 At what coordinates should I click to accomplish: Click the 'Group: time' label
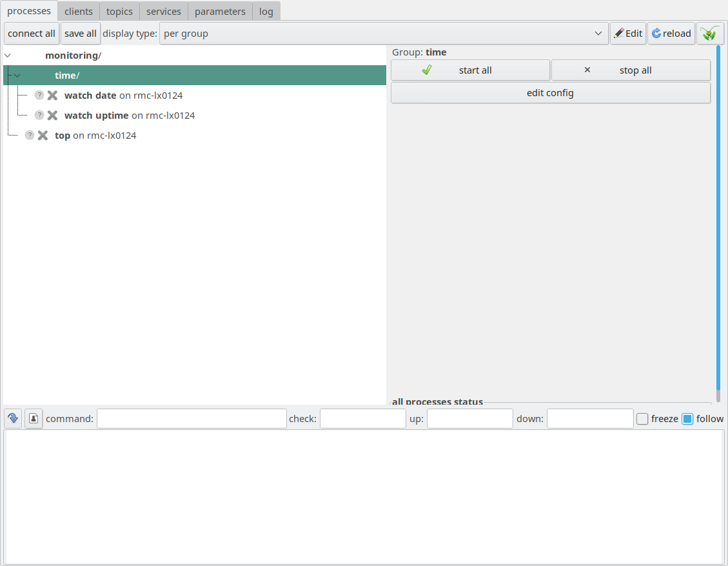pos(419,52)
